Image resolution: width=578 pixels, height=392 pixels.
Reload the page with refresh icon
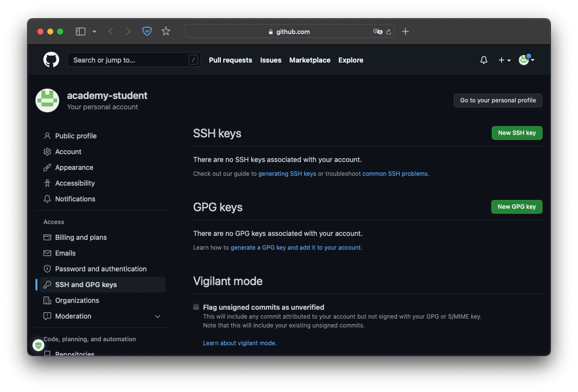pos(388,32)
